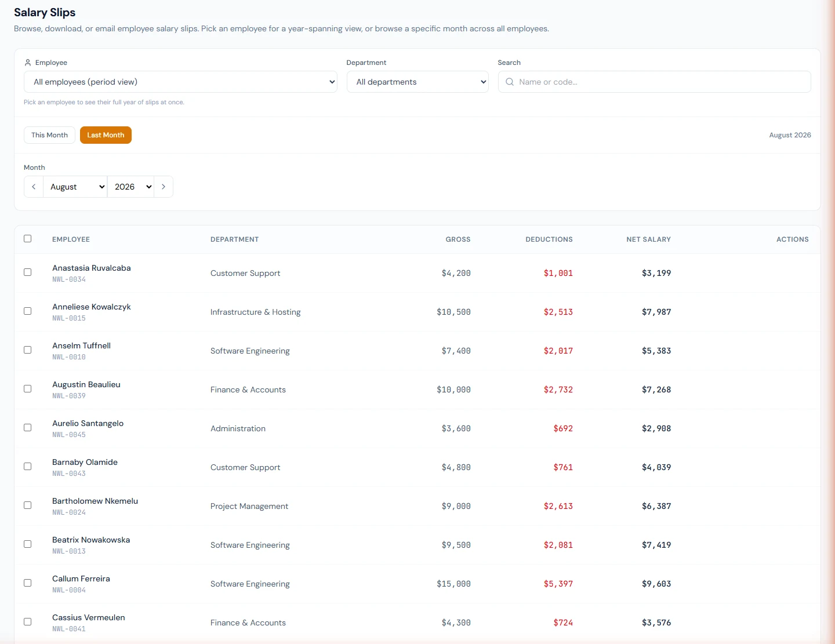Click the Employee person icon
Viewport: 835px width, 644px height.
point(28,63)
